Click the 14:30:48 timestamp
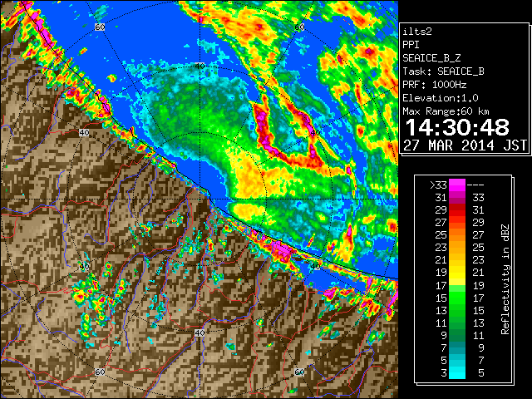Image resolution: width=532 pixels, height=399 pixels. [457, 127]
